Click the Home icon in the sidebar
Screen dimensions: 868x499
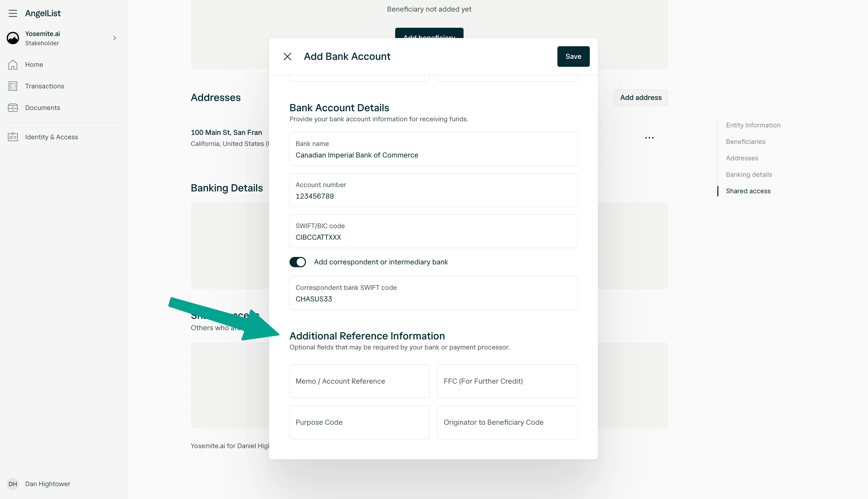[13, 64]
